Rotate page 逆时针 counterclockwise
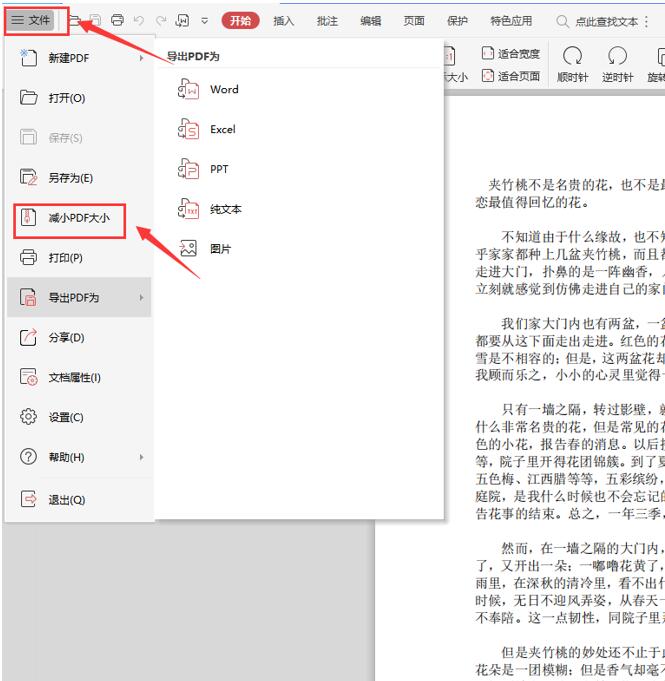This screenshot has height=681, width=665. pyautogui.click(x=617, y=64)
